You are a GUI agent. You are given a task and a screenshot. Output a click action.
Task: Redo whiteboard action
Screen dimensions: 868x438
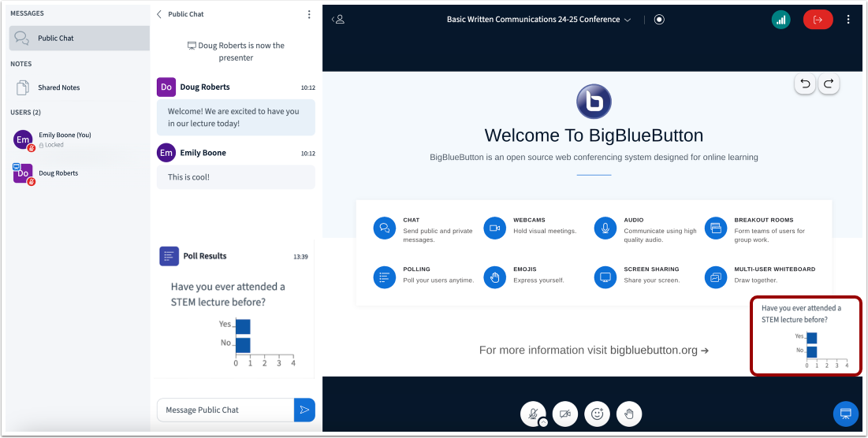pyautogui.click(x=829, y=84)
